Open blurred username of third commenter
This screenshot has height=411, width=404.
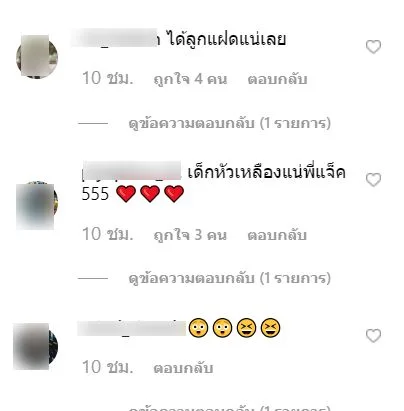point(131,328)
